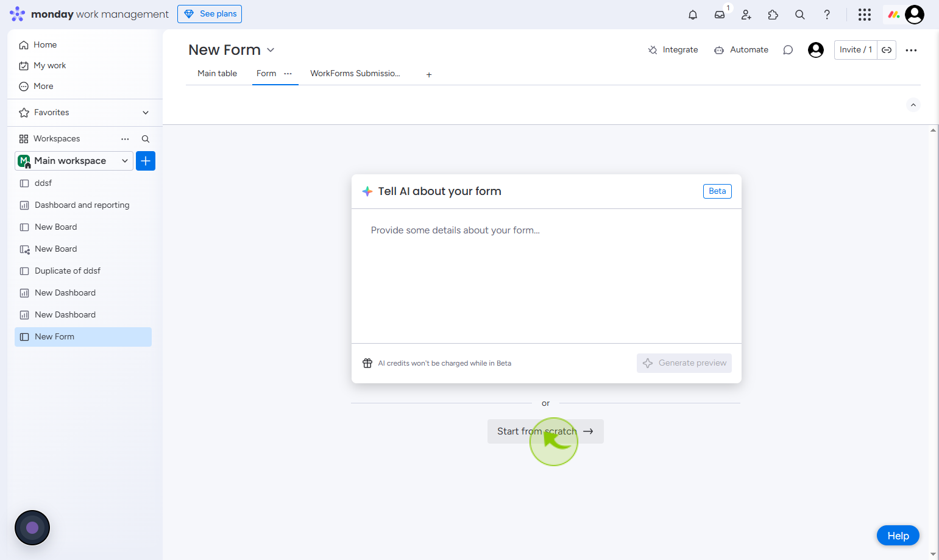The image size is (939, 560).
Task: Click the search everything magnifier
Action: [x=800, y=15]
